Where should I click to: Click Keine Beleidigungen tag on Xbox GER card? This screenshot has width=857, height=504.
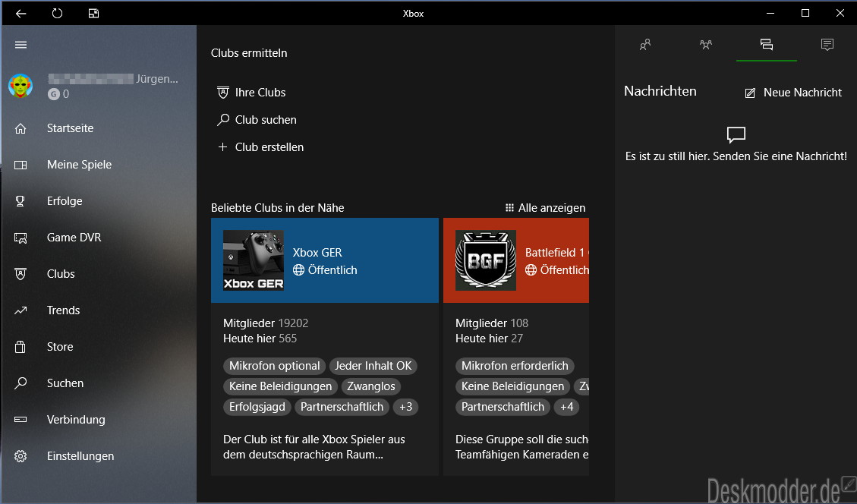tap(280, 386)
